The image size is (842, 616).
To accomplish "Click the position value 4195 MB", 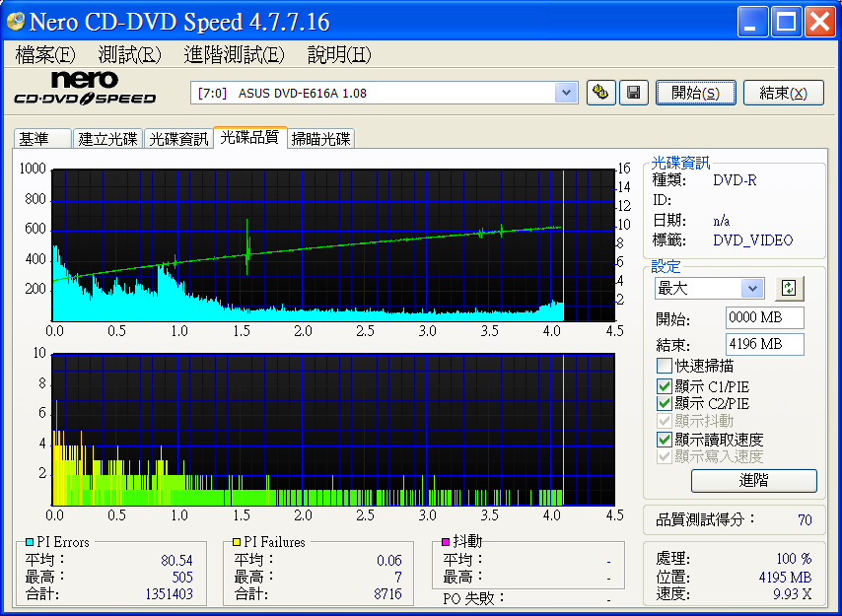I will [785, 577].
